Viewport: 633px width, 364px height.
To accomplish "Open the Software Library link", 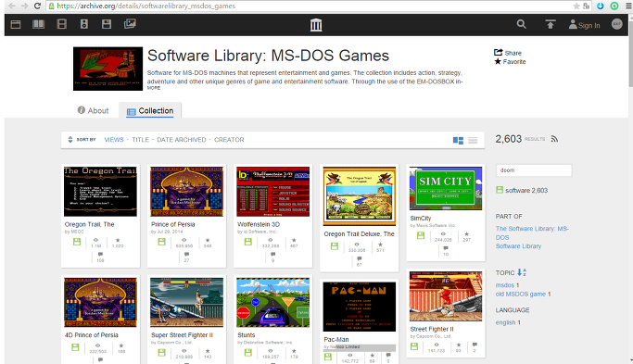I will pos(518,246).
